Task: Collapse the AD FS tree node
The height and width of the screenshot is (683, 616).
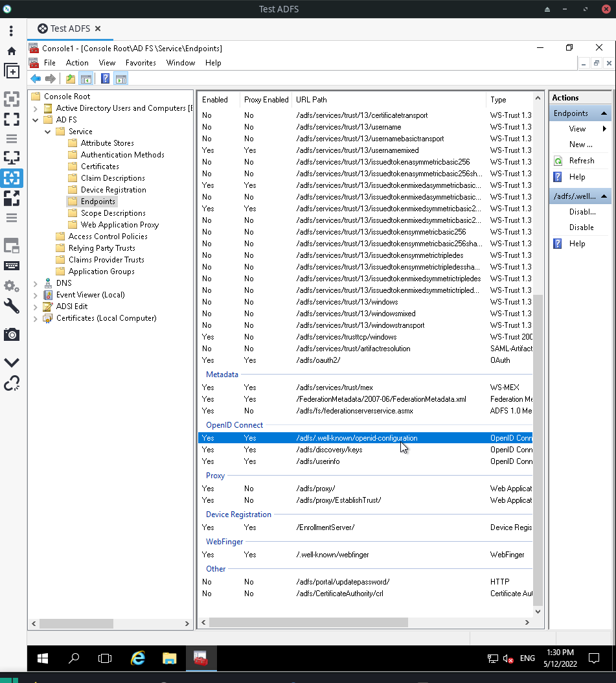Action: [36, 121]
